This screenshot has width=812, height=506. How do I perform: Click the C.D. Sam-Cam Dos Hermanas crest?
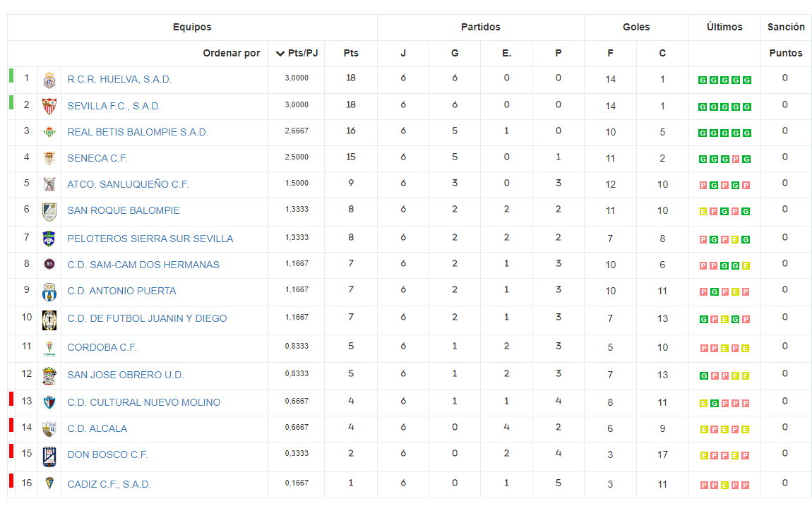pos(49,265)
